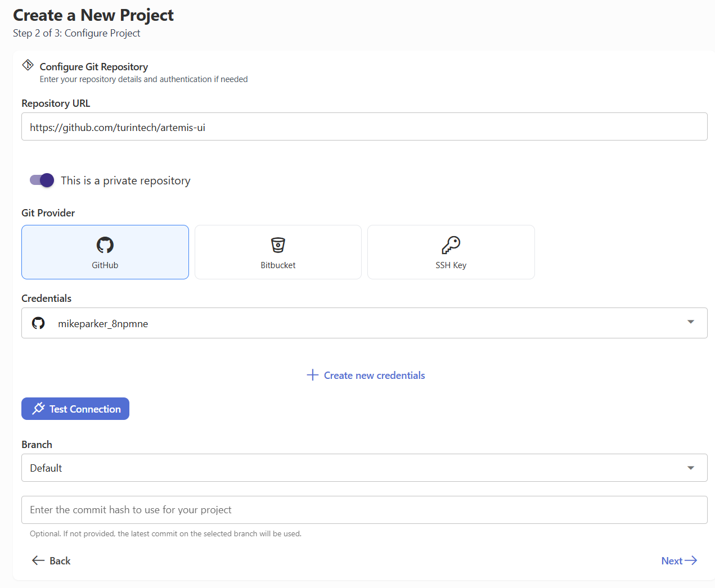The image size is (715, 588).
Task: Click the 'Repository URL' label
Action: click(x=56, y=103)
